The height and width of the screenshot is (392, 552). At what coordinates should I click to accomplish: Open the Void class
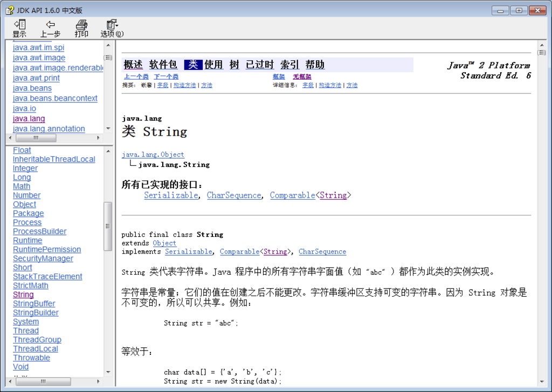[21, 367]
